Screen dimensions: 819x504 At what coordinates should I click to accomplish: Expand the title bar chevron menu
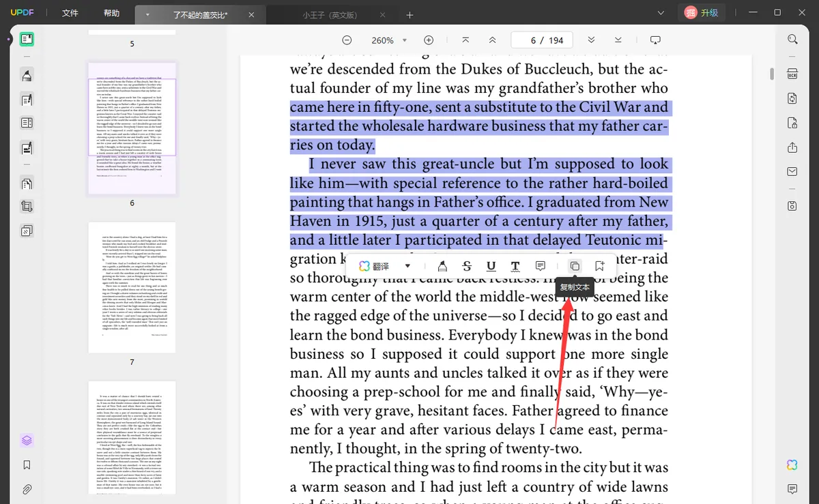[661, 13]
